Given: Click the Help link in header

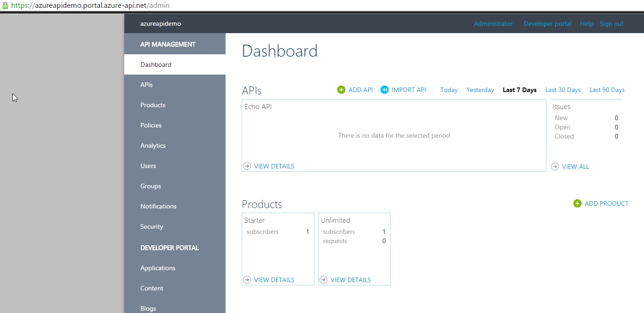Looking at the screenshot, I should [x=586, y=23].
